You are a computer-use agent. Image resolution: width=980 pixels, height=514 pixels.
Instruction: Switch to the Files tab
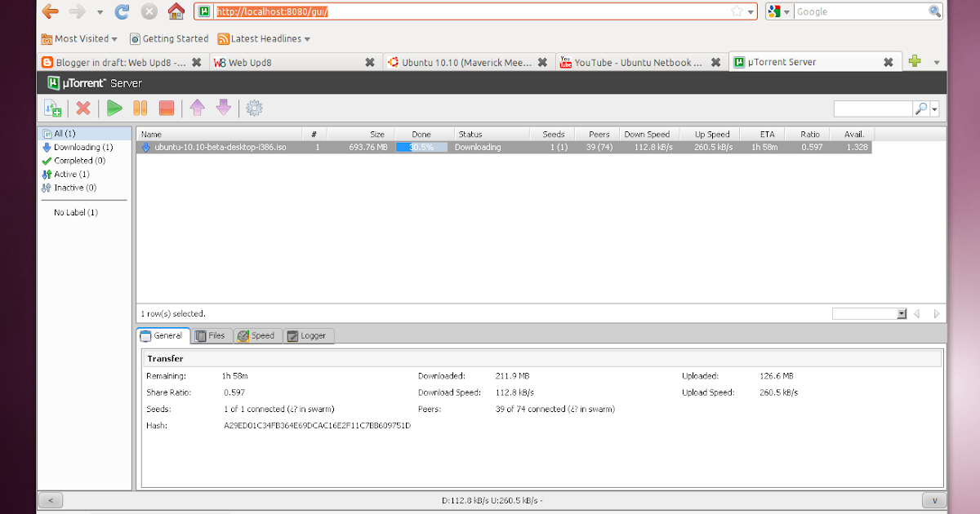pos(211,335)
